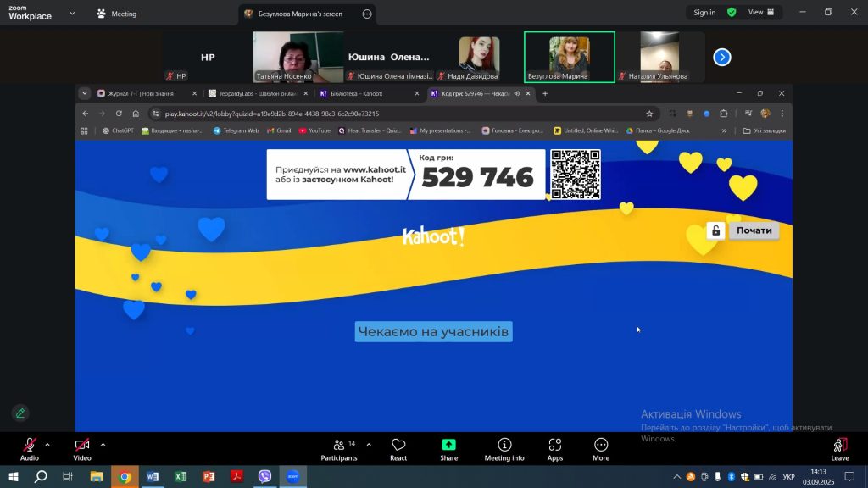This screenshot has height=488, width=868.
Task: Open the Zoom Workplace dropdown arrow
Action: (72, 14)
